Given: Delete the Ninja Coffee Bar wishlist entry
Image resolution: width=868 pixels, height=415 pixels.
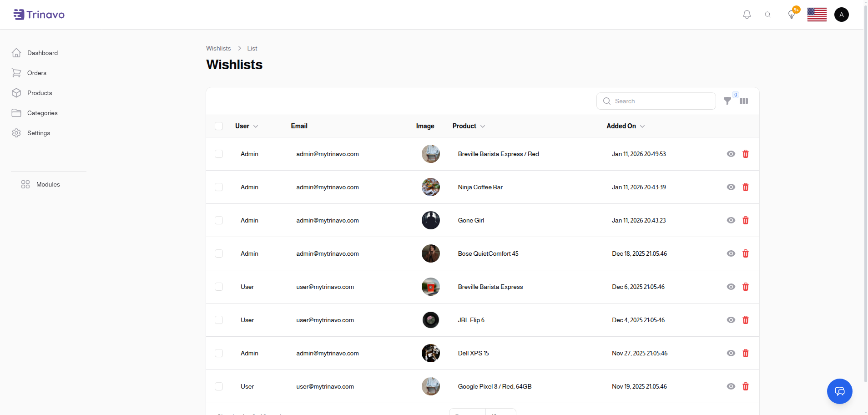Looking at the screenshot, I should point(746,187).
